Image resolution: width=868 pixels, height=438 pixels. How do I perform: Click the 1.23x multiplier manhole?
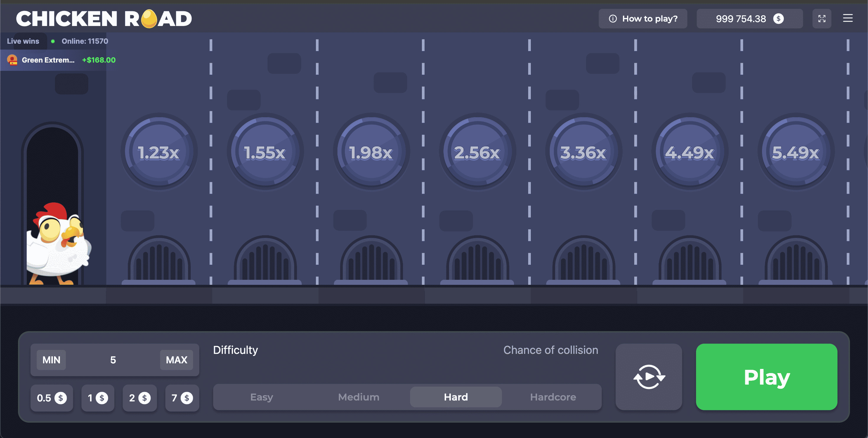tap(159, 153)
